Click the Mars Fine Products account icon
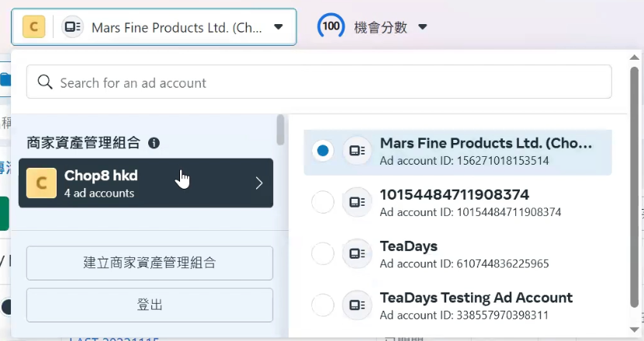 [356, 151]
